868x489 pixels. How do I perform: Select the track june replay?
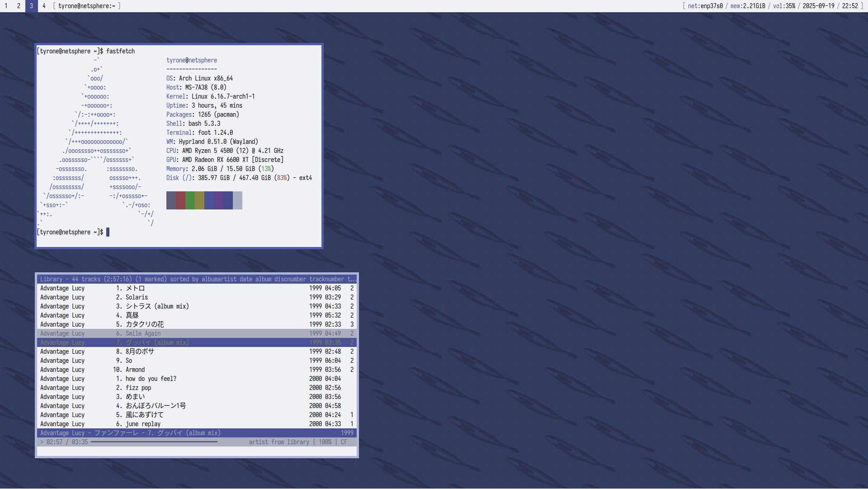point(143,424)
